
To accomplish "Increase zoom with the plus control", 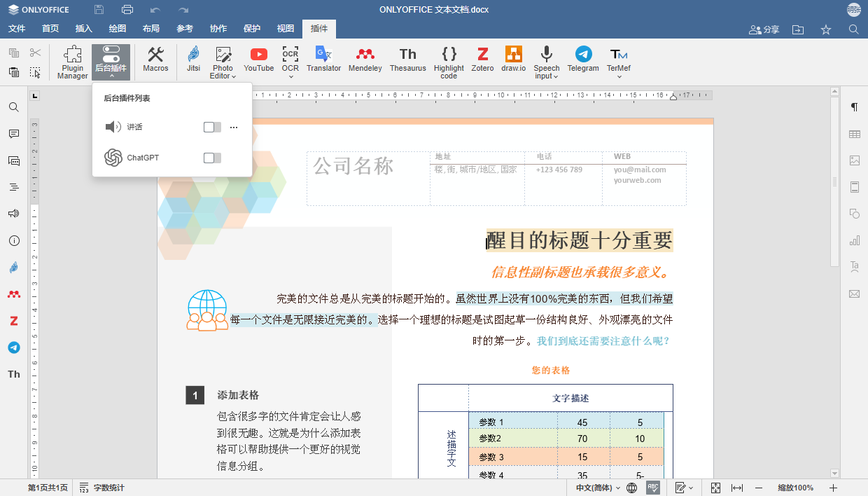I will pyautogui.click(x=833, y=487).
